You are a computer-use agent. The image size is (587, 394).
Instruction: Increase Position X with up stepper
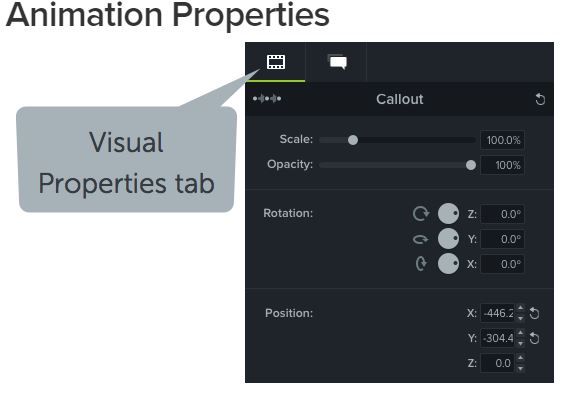tap(520, 308)
